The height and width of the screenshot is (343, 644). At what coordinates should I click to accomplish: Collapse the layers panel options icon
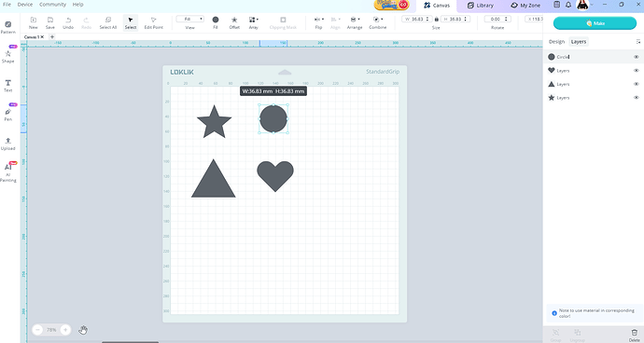pyautogui.click(x=637, y=41)
